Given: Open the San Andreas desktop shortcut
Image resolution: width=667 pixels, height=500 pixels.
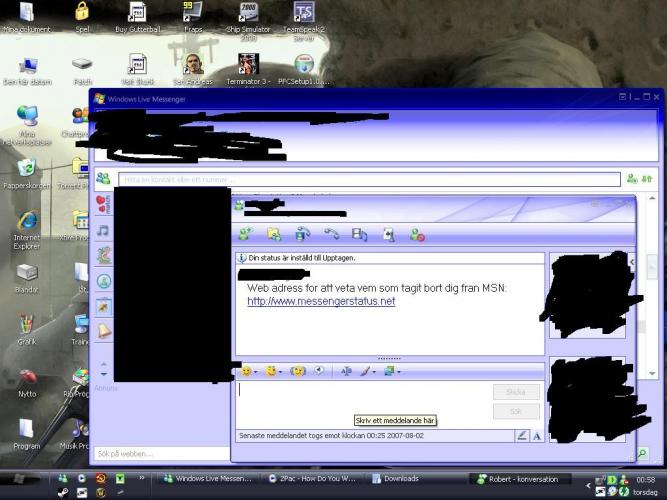Looking at the screenshot, I should (x=193, y=69).
